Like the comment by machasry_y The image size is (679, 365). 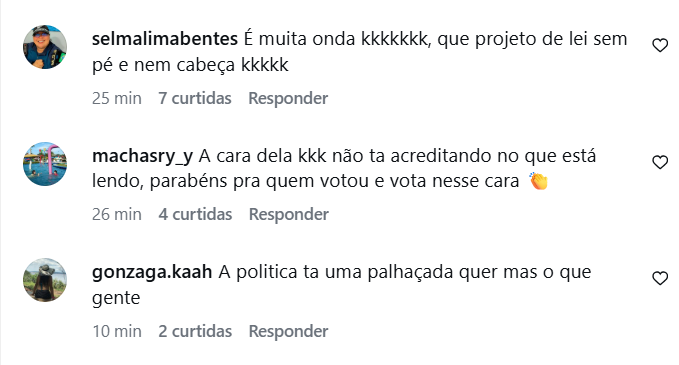click(660, 162)
